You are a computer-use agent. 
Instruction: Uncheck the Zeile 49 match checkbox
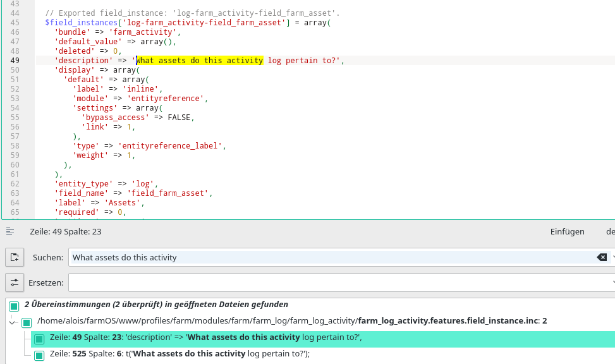[39, 338]
